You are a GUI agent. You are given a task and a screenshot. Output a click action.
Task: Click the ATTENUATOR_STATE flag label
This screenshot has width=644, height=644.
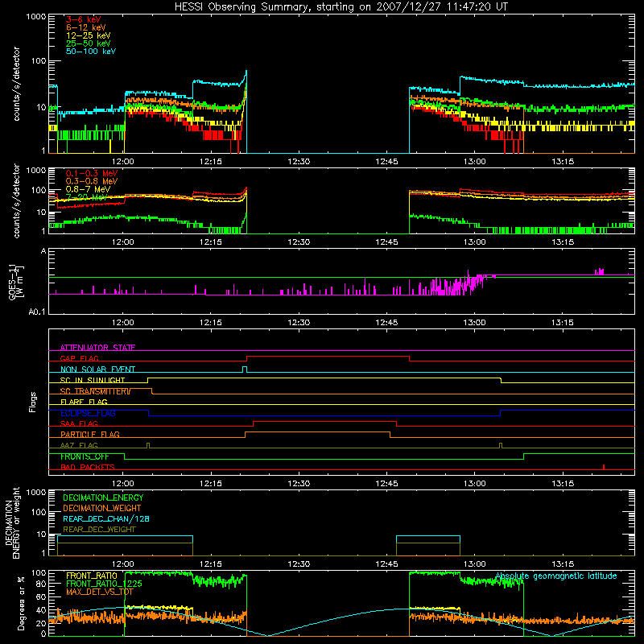97,348
